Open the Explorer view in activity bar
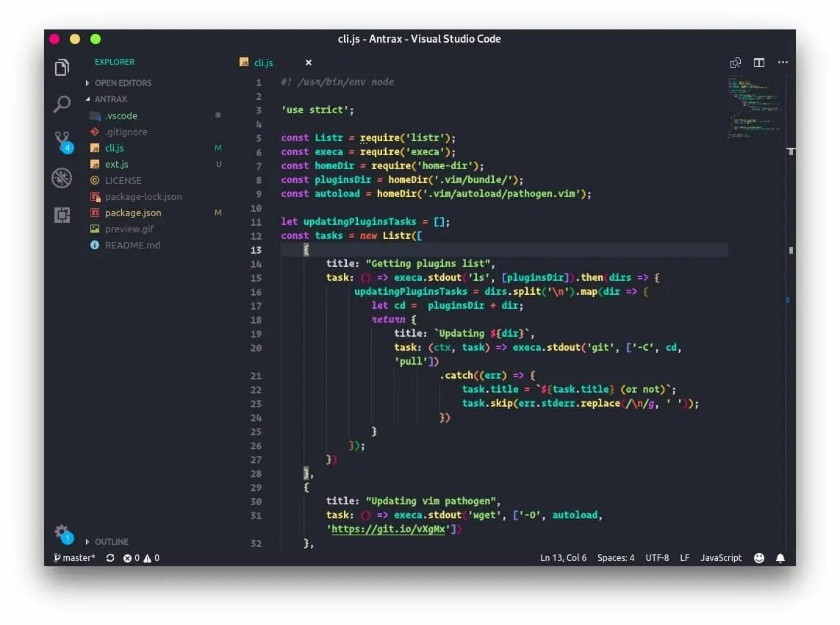Viewport: 840px width, 625px height. [62, 67]
